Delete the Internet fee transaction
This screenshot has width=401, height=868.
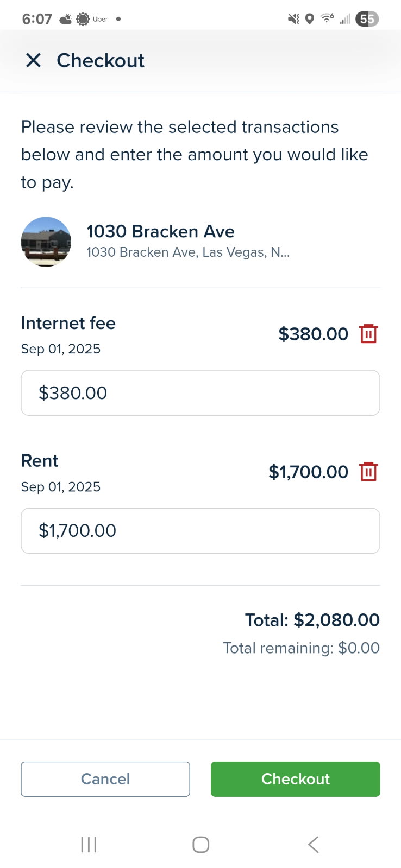coord(368,333)
